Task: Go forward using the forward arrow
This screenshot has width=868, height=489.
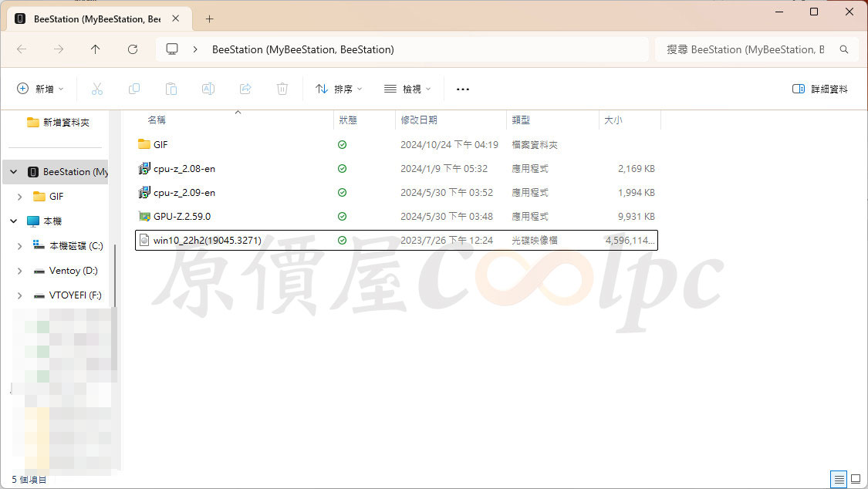Action: click(x=59, y=49)
